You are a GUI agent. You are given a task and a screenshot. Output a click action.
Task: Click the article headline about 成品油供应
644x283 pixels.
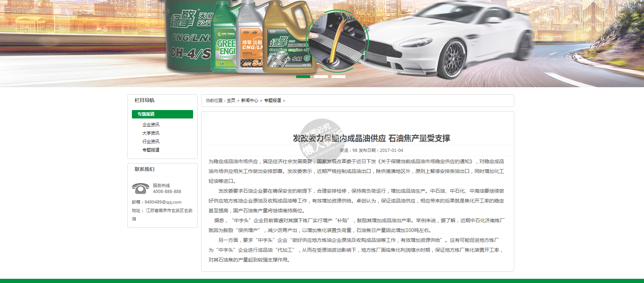point(371,139)
